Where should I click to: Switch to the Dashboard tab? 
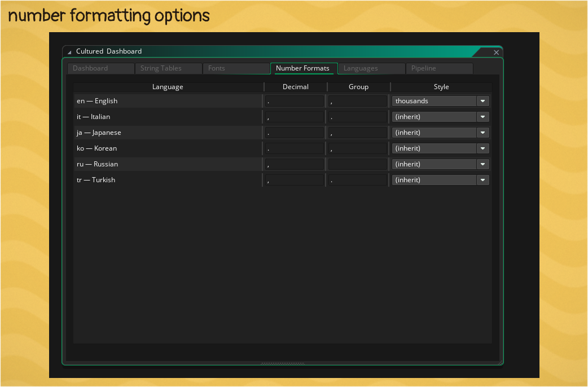click(101, 68)
